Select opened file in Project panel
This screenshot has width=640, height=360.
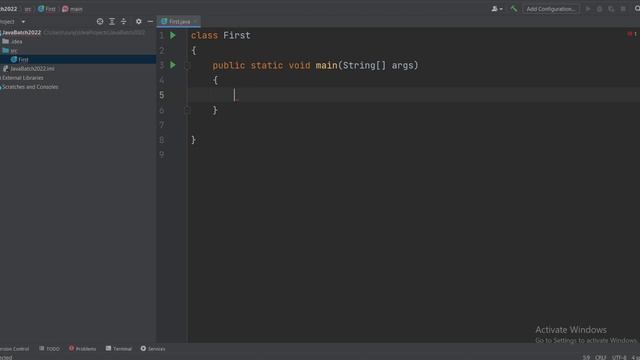tap(100, 21)
